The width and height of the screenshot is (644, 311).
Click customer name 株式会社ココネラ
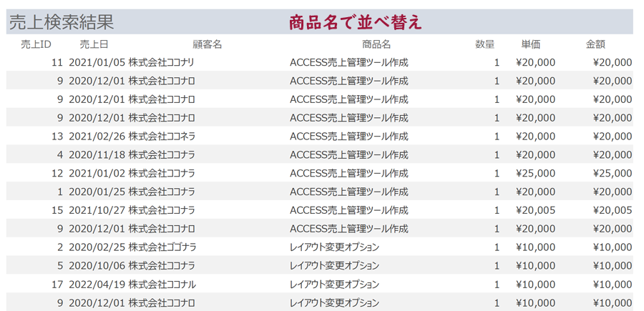[x=162, y=137]
